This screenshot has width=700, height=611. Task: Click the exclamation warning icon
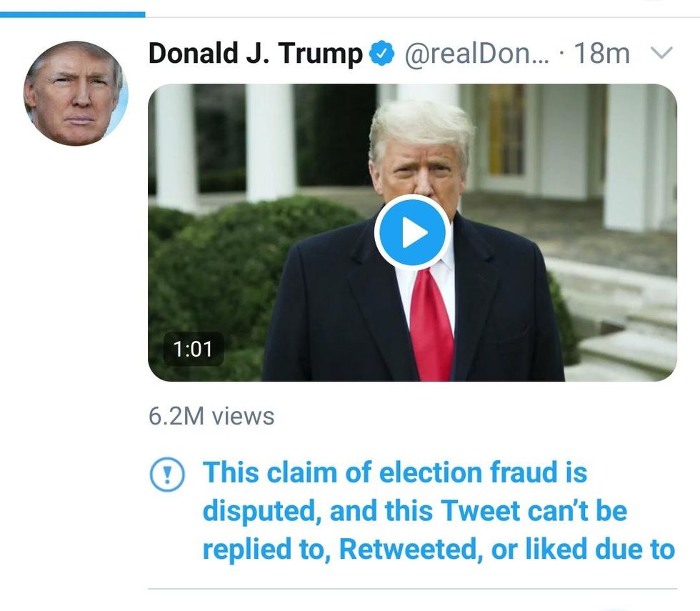(167, 474)
